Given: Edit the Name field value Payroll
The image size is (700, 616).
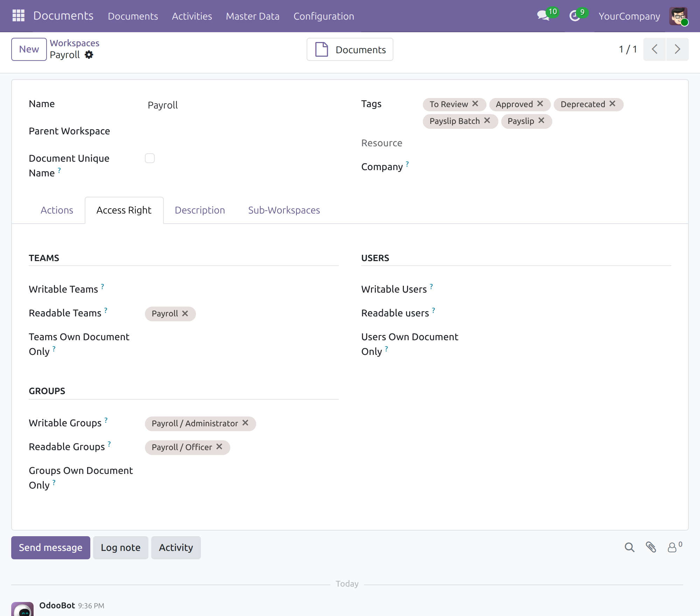Looking at the screenshot, I should [x=241, y=105].
